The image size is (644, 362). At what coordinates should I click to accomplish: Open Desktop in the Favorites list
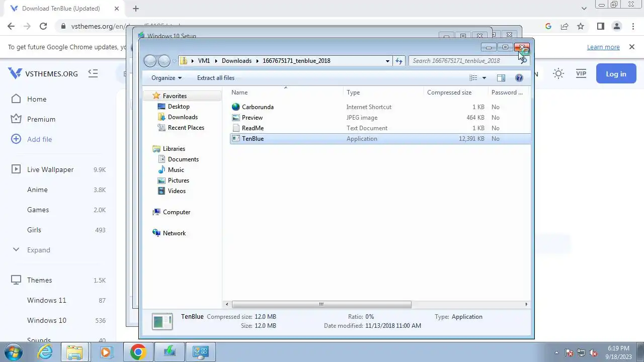coord(179,107)
